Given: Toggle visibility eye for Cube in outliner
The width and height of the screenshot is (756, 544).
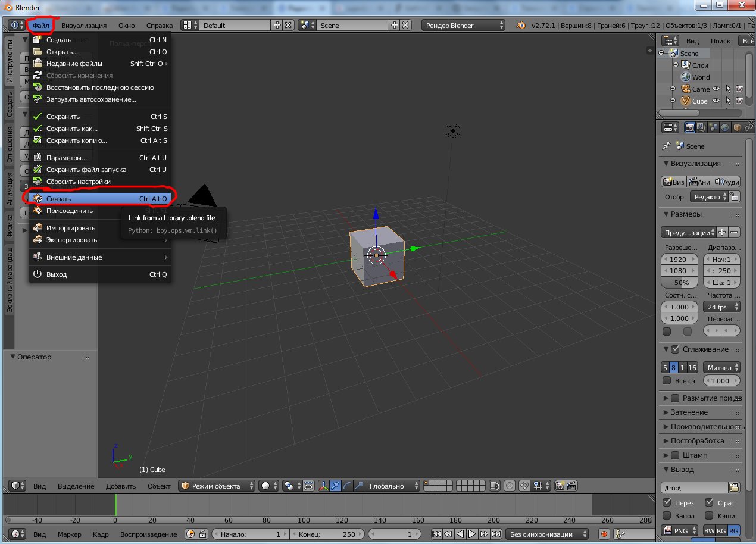Looking at the screenshot, I should tap(717, 101).
